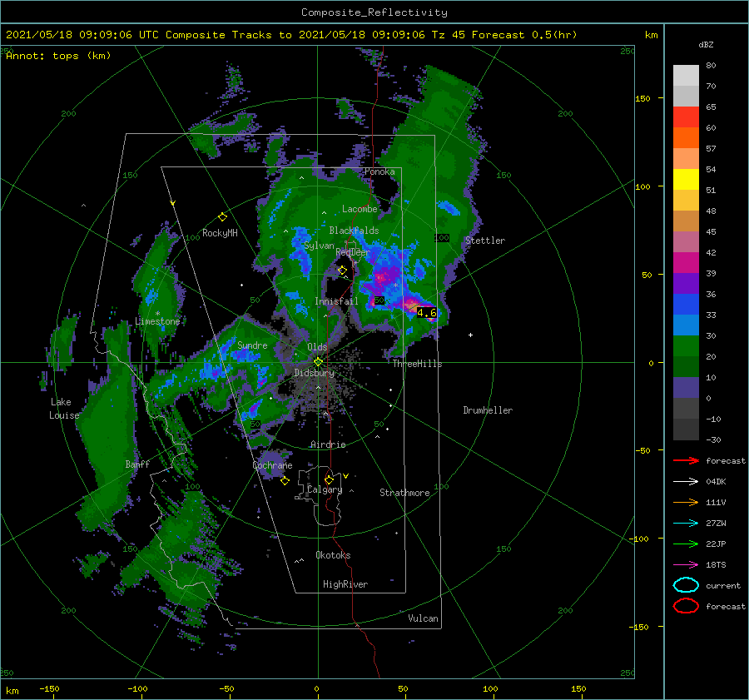Image resolution: width=749 pixels, height=700 pixels.
Task: Click the green 22JP arrow legend icon
Action: [x=686, y=544]
